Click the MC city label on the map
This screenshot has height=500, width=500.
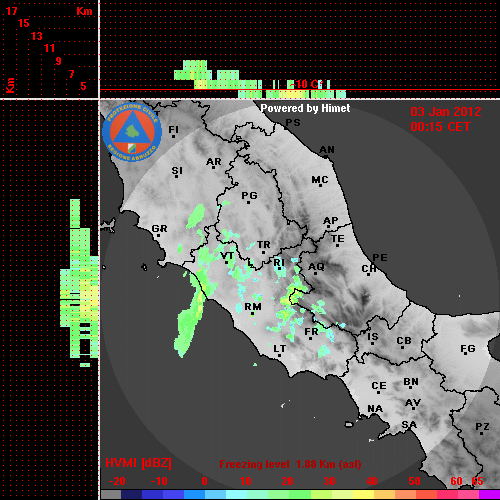pos(320,180)
